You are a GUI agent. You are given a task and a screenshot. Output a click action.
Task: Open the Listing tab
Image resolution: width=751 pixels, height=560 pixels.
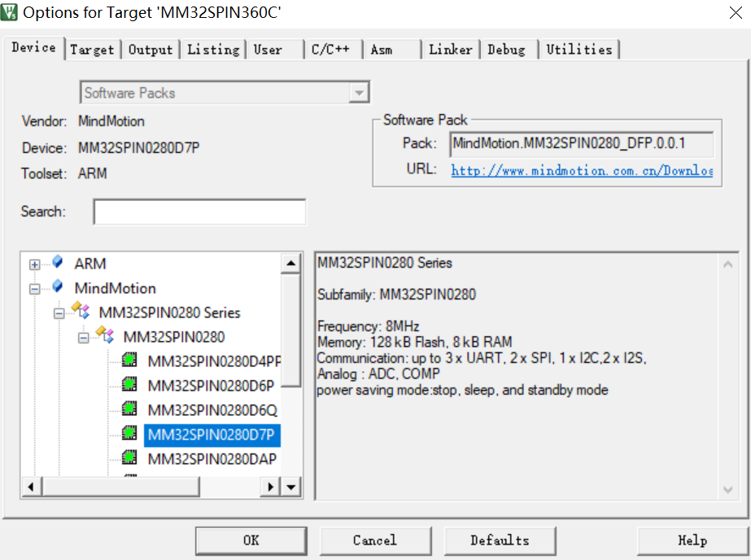point(213,50)
